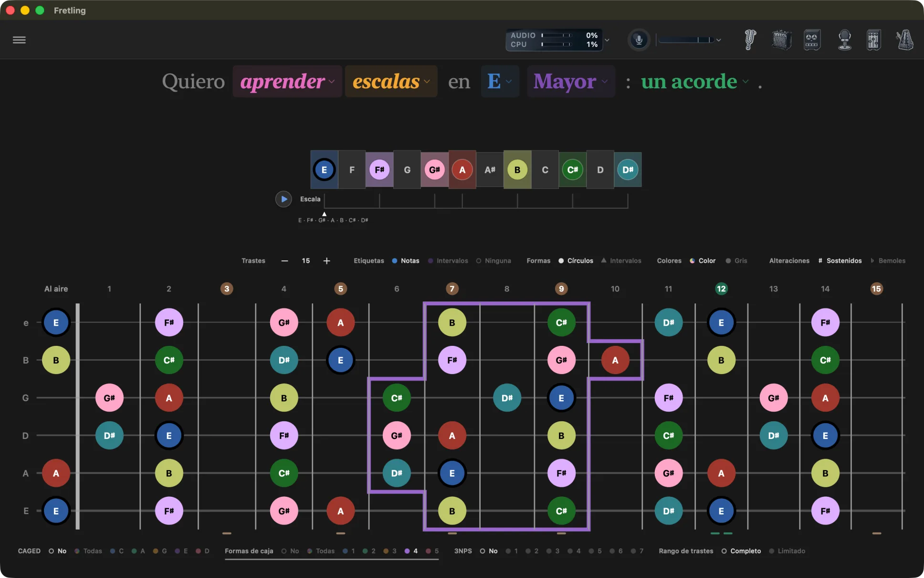
Task: Switch Colores to Gris
Action: pos(736,261)
